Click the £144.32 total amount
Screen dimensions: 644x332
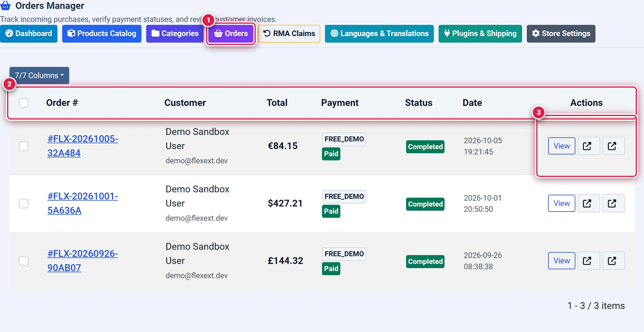[x=285, y=261]
